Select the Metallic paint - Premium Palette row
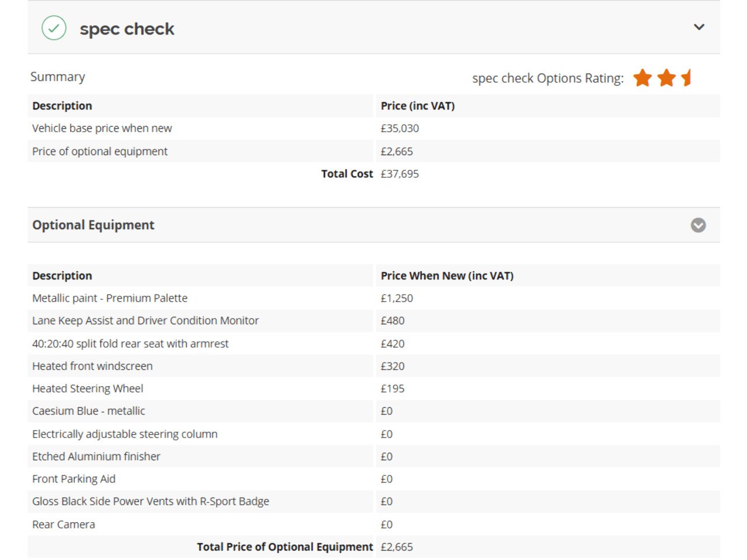This screenshot has width=747, height=560. click(373, 298)
